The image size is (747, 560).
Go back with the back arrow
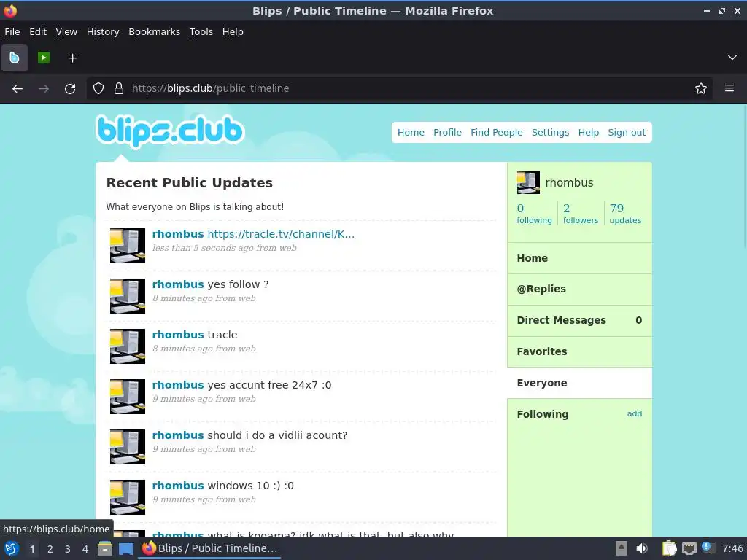18,88
